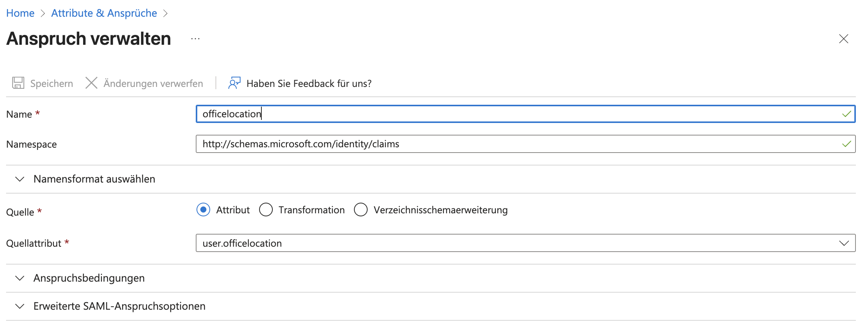The height and width of the screenshot is (334, 868).
Task: Select the Attribut radio button
Action: tap(203, 210)
